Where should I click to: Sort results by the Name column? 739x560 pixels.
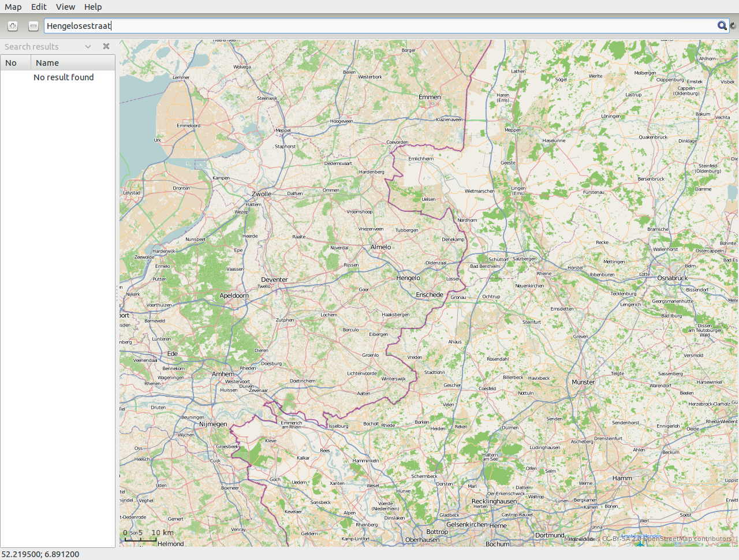pos(73,63)
